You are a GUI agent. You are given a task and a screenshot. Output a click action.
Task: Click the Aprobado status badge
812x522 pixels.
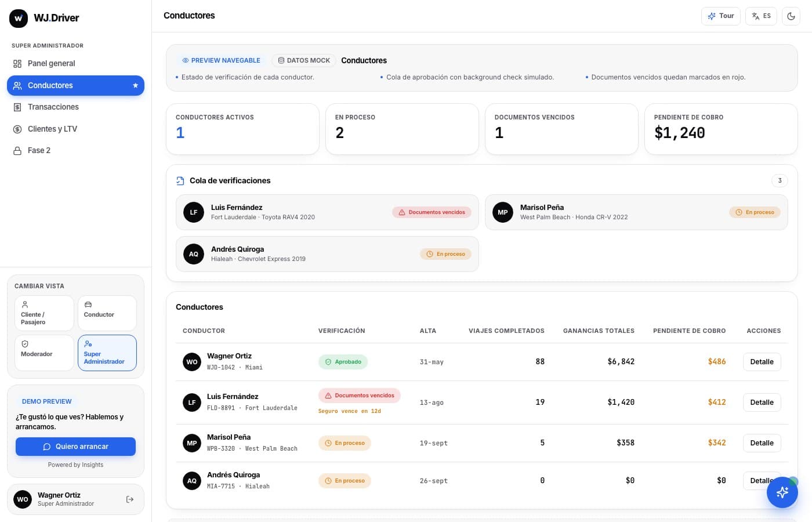coord(343,362)
